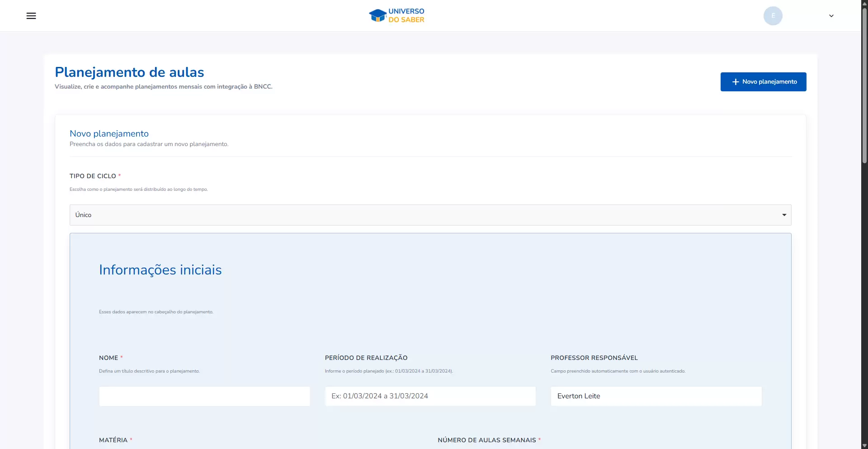
Task: Click the Novo planejamento button
Action: [x=763, y=82]
